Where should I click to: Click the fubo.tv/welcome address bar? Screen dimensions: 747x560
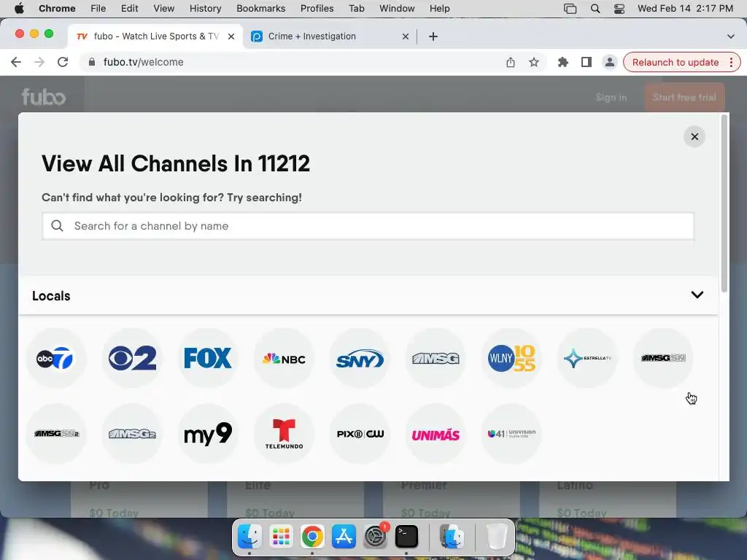(143, 62)
